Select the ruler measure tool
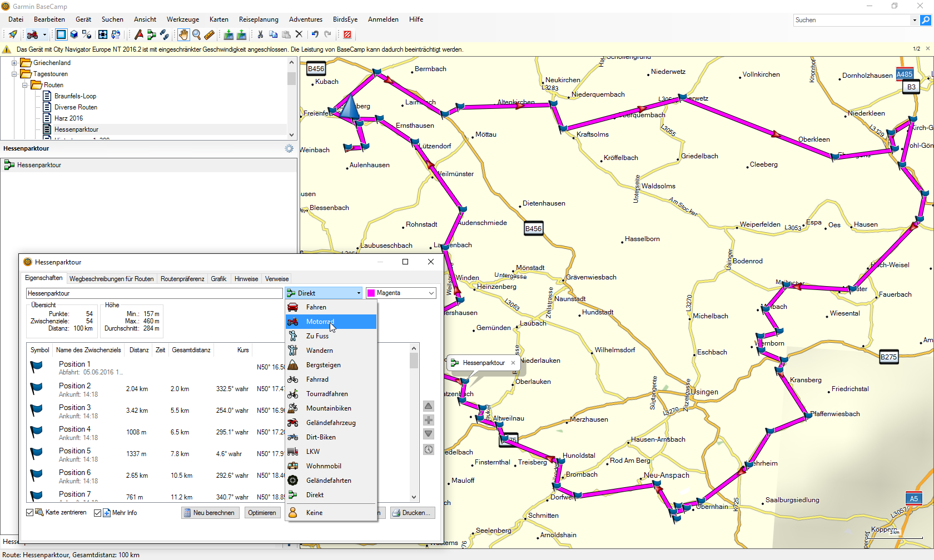This screenshot has width=934, height=560. [x=209, y=34]
